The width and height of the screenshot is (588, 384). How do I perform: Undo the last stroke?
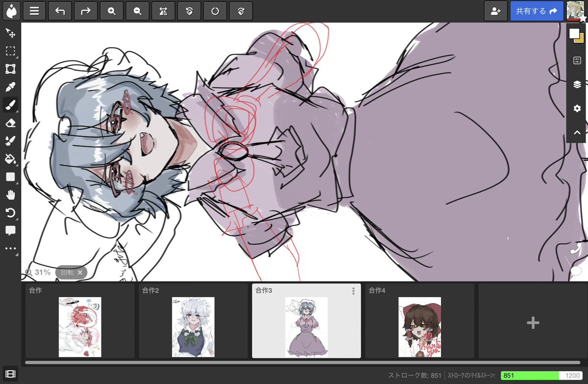pos(60,11)
